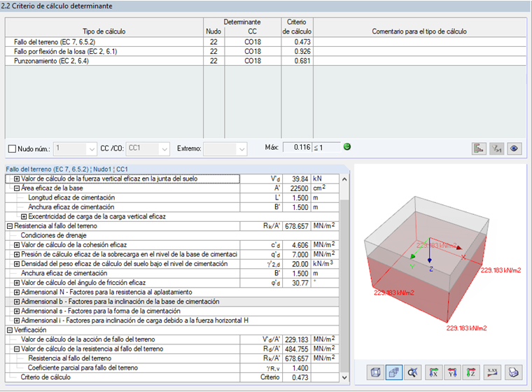Select Coeficiente parcial para fallo del terreno
Viewport: 532px width, 392px height.
point(172,368)
